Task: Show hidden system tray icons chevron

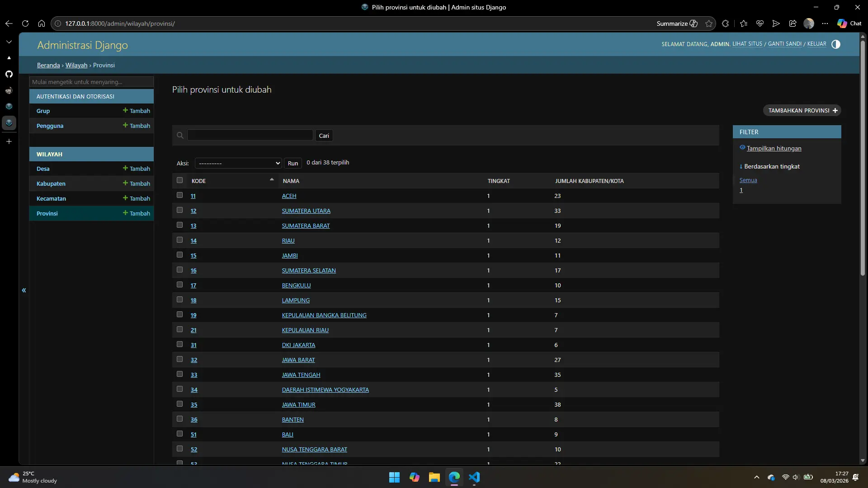Action: pos(756,477)
